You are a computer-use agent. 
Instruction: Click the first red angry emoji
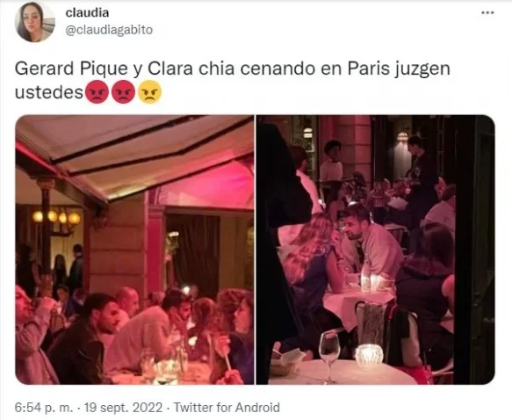tap(97, 92)
